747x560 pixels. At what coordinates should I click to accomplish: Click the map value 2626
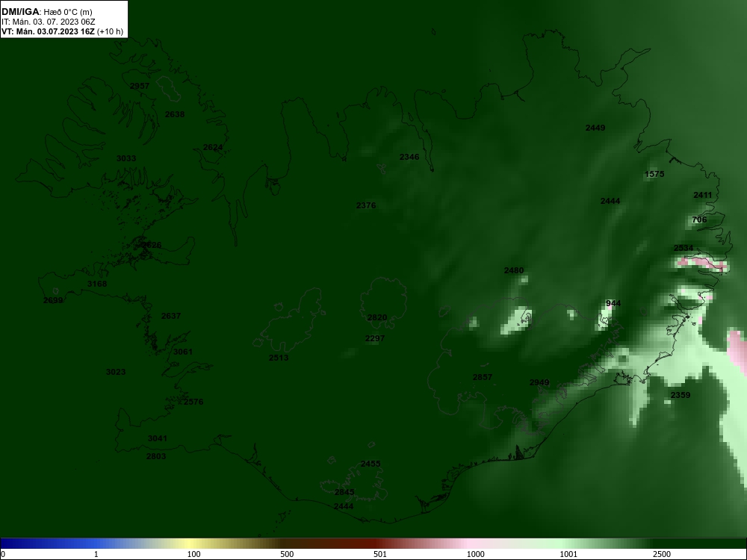click(x=152, y=245)
